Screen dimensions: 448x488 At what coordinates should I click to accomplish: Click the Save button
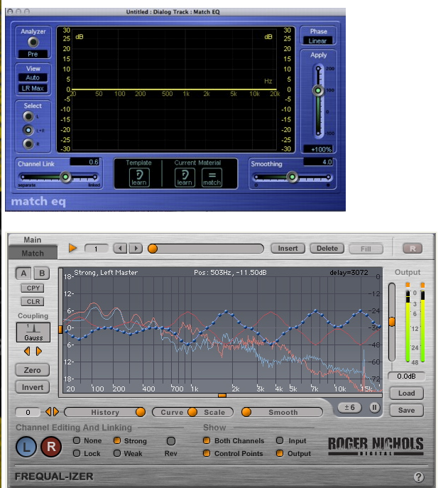point(406,410)
